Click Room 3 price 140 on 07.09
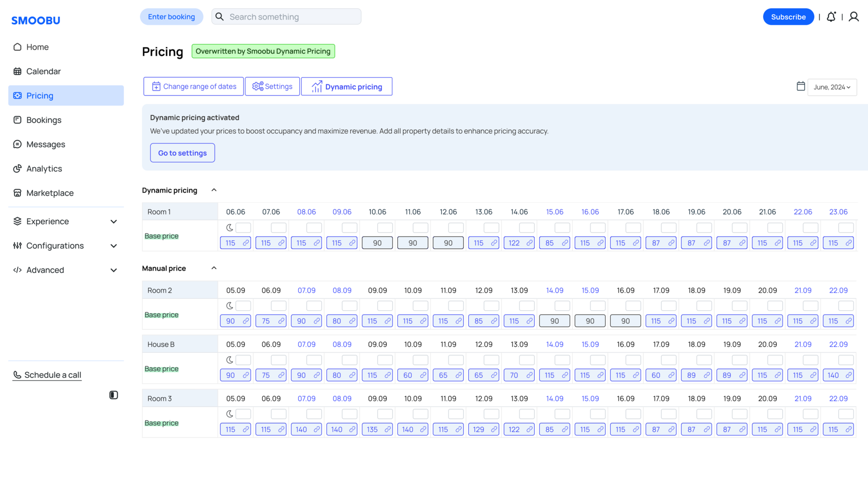Screen dimensions: 868x504 click(307, 430)
